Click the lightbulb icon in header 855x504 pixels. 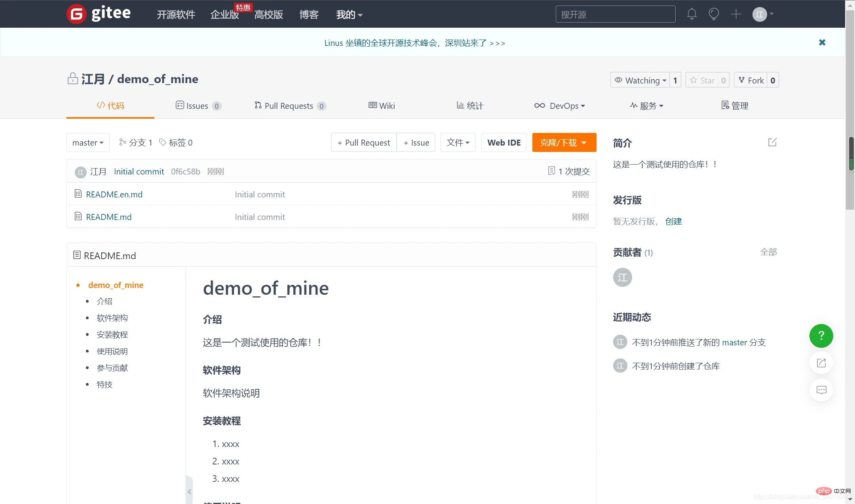714,14
